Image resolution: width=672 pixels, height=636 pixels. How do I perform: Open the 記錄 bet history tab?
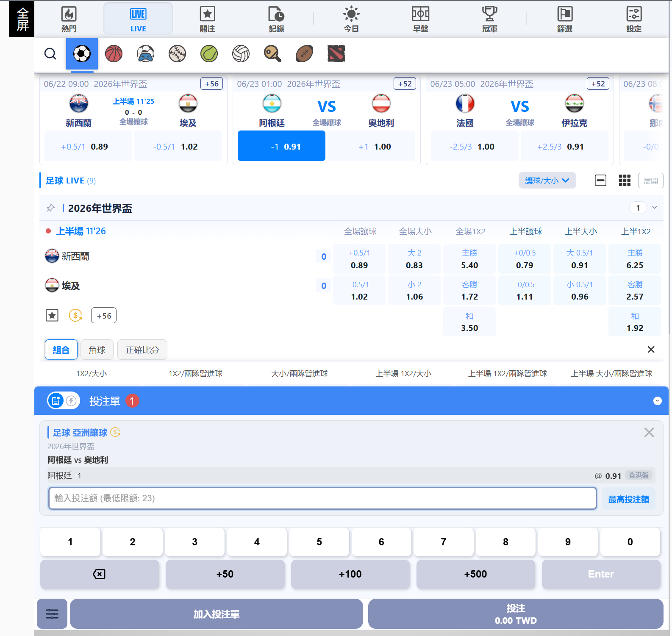276,19
